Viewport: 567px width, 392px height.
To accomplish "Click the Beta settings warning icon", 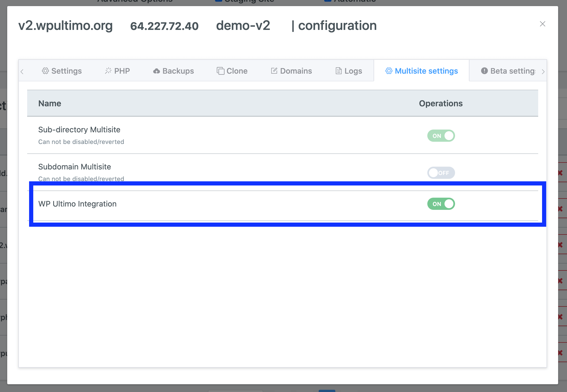I will [x=484, y=71].
